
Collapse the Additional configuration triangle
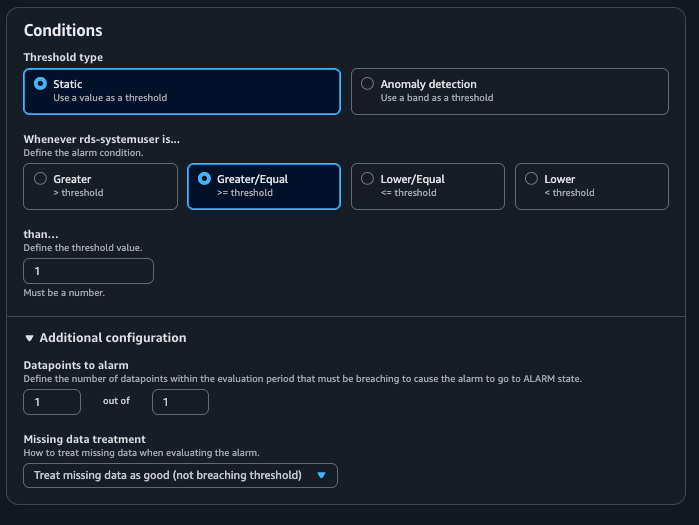tap(29, 338)
